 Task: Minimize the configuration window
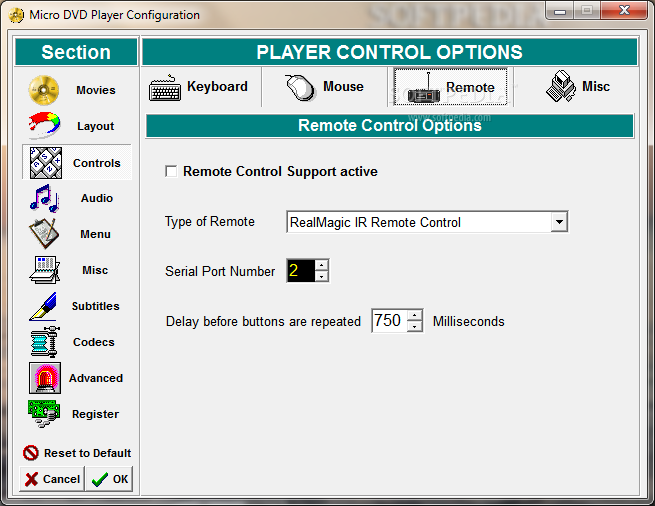tap(560, 10)
